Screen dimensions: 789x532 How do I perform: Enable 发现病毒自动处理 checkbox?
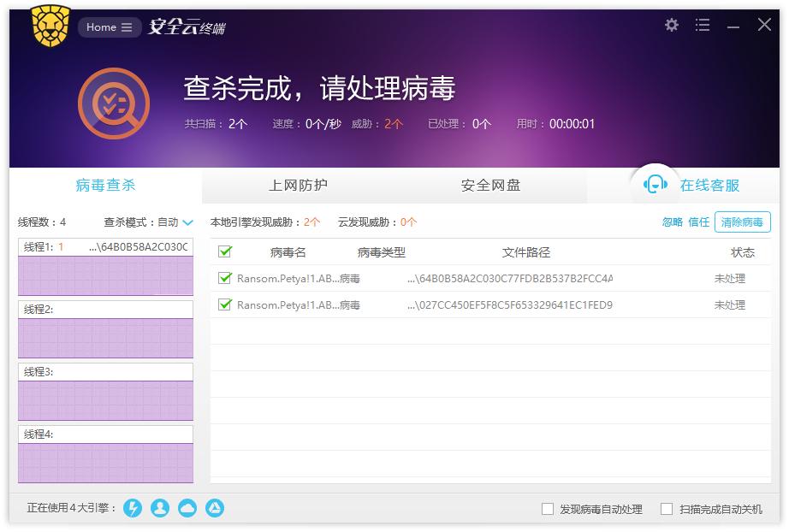(547, 509)
